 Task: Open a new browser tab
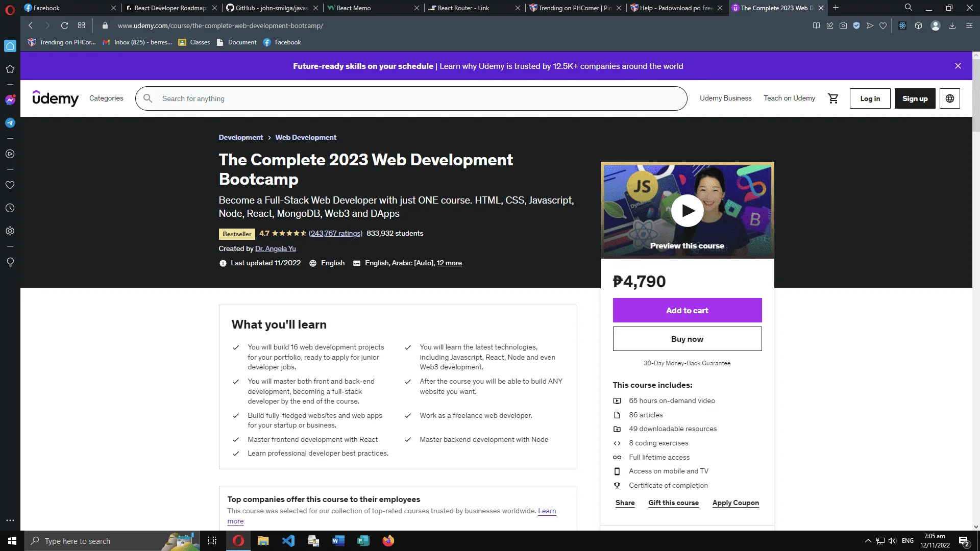836,8
